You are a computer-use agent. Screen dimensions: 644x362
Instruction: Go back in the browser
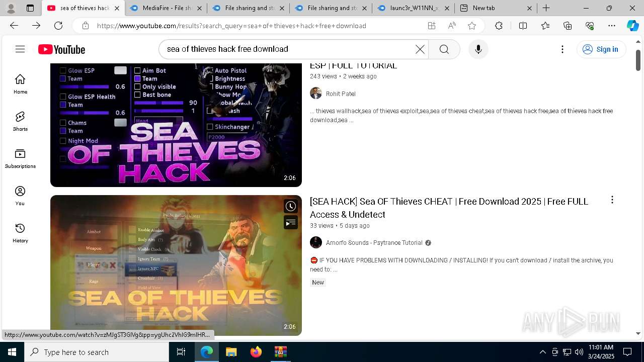click(14, 26)
